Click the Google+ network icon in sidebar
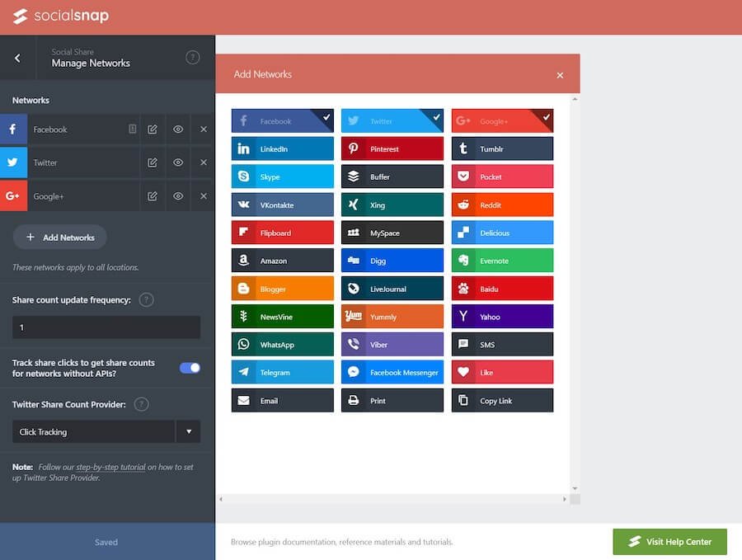Image resolution: width=742 pixels, height=560 pixels. pos(13,195)
